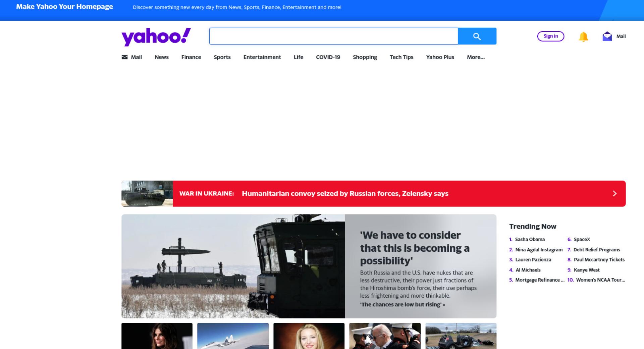The height and width of the screenshot is (349, 644).
Task: Open the Shopping navigation item
Action: tap(365, 57)
